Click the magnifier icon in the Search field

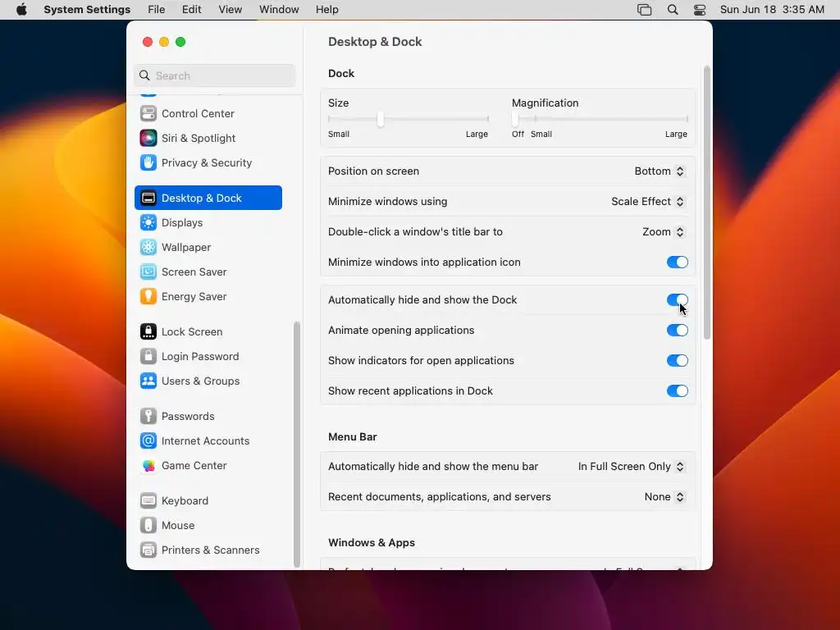click(x=144, y=75)
